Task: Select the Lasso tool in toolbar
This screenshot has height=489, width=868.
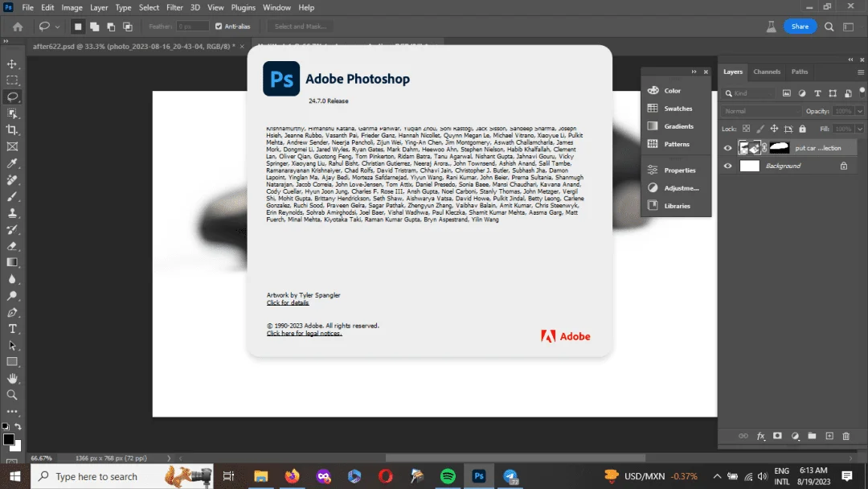Action: click(x=12, y=97)
